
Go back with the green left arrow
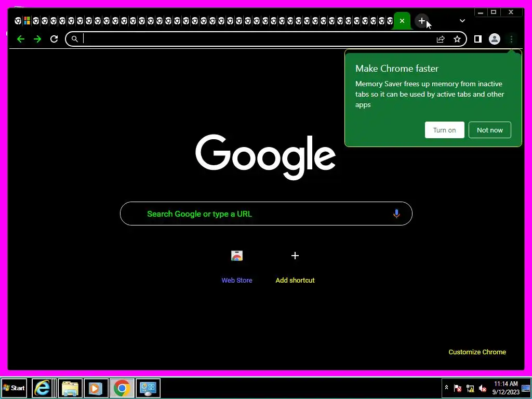(x=21, y=39)
